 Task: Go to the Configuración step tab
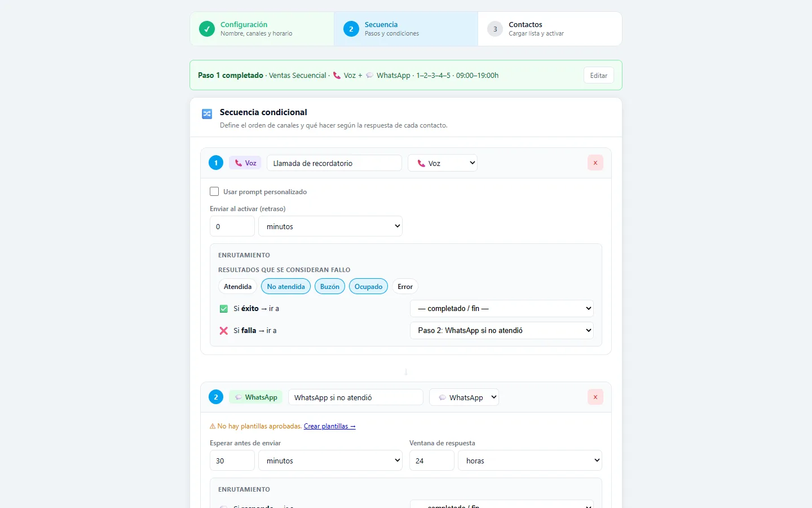tap(262, 29)
